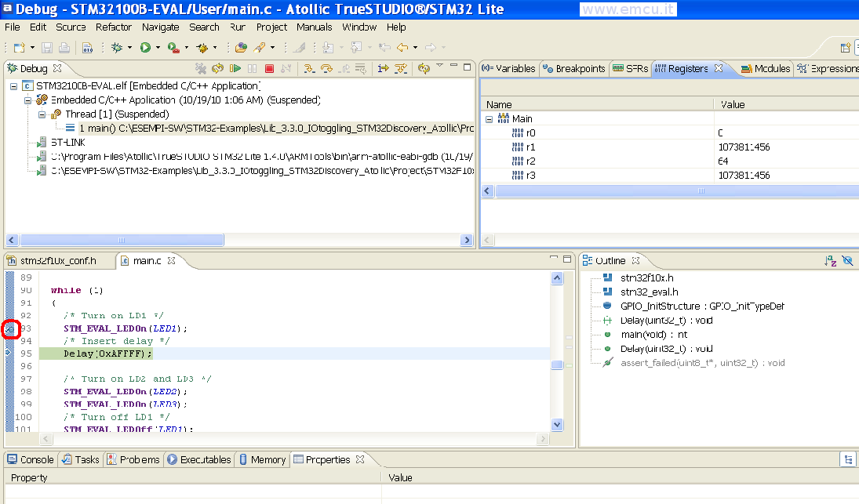Toggle Use Step Filters icon

(401, 68)
